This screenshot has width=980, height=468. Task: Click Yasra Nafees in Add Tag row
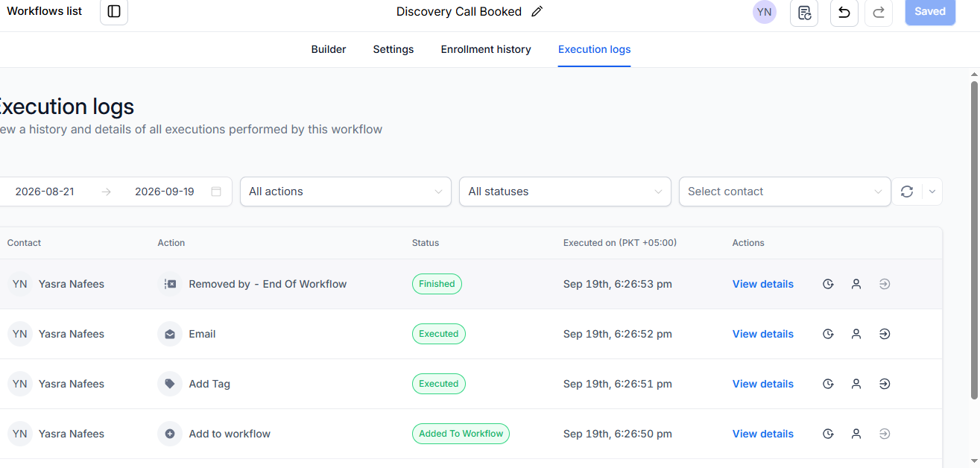72,384
